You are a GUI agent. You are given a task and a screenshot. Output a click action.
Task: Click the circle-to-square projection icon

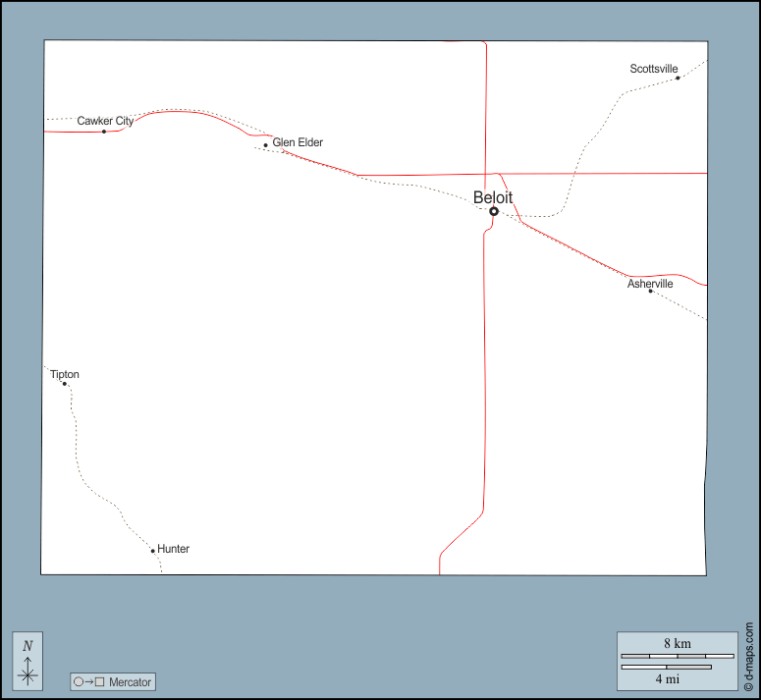[88, 681]
